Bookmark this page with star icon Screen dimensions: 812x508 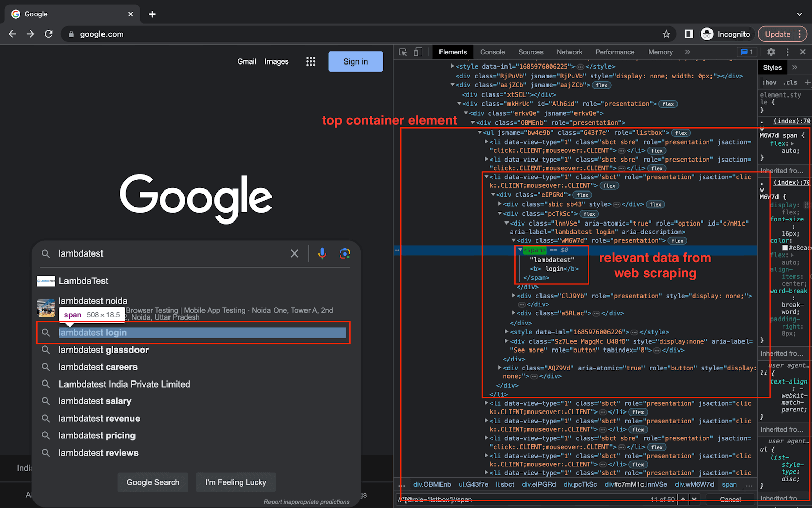666,34
